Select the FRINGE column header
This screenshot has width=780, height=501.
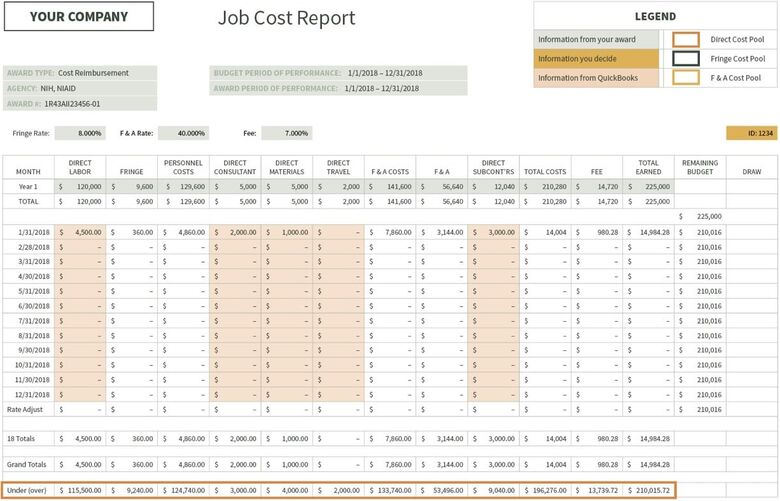click(x=132, y=167)
